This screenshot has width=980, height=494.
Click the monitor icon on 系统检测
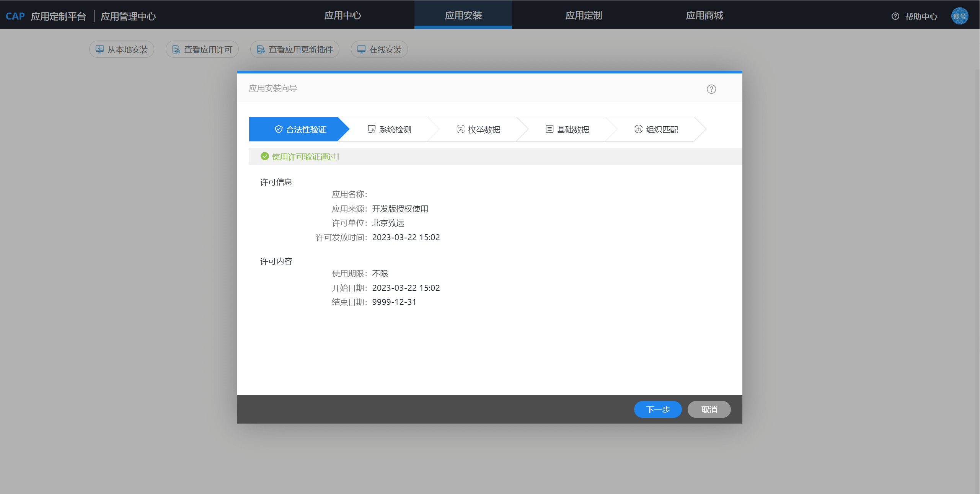point(372,129)
